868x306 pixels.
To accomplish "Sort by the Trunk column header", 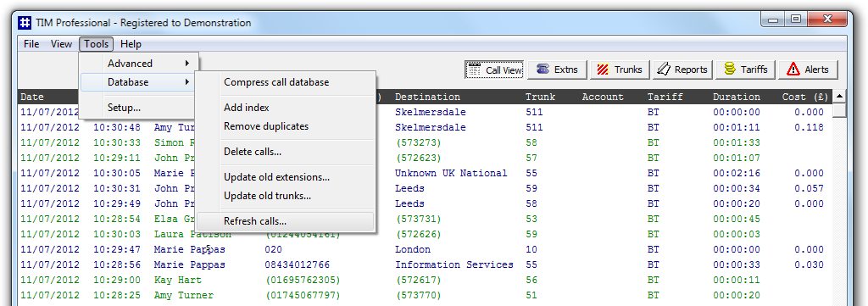I will 540,97.
